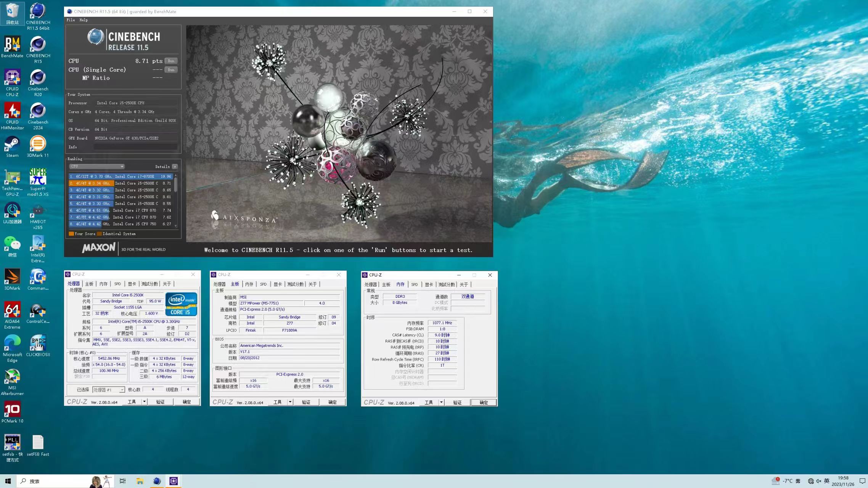Open TechPowerUp GPU-Z desktop shortcut
Image resolution: width=868 pixels, height=488 pixels.
coord(12,182)
